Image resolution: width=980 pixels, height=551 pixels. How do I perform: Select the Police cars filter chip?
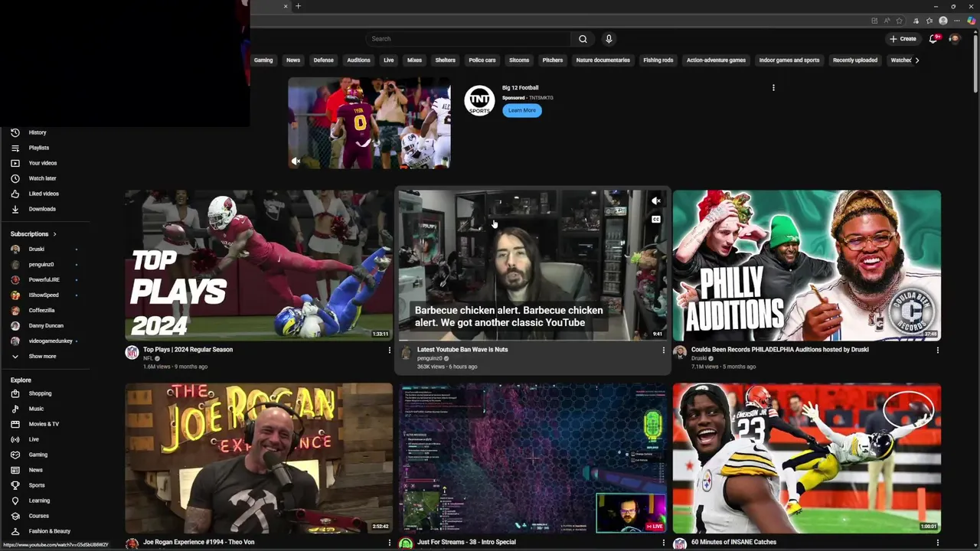click(x=482, y=60)
